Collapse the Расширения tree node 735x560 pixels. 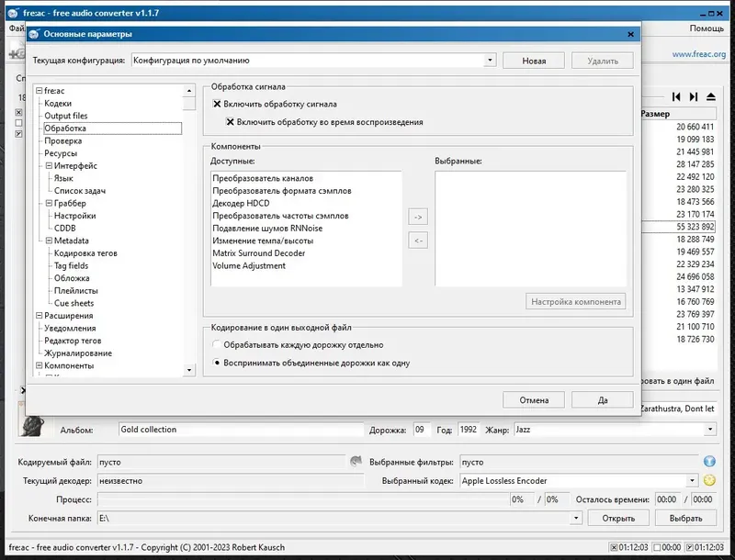40,316
